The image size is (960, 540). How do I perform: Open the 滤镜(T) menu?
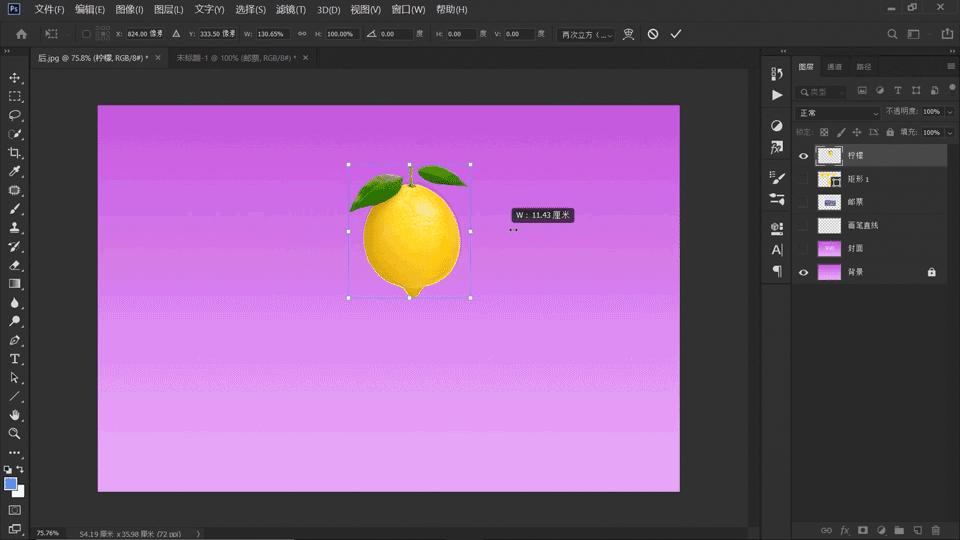pos(291,10)
